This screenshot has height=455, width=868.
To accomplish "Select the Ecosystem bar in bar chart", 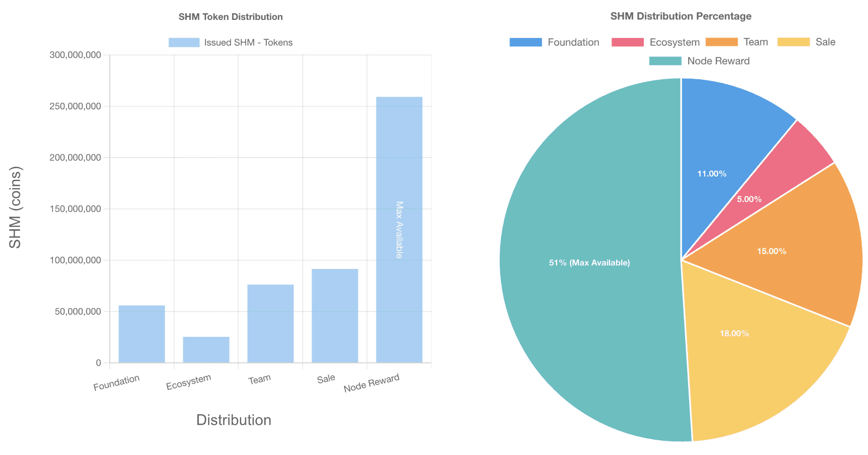I will pos(206,350).
